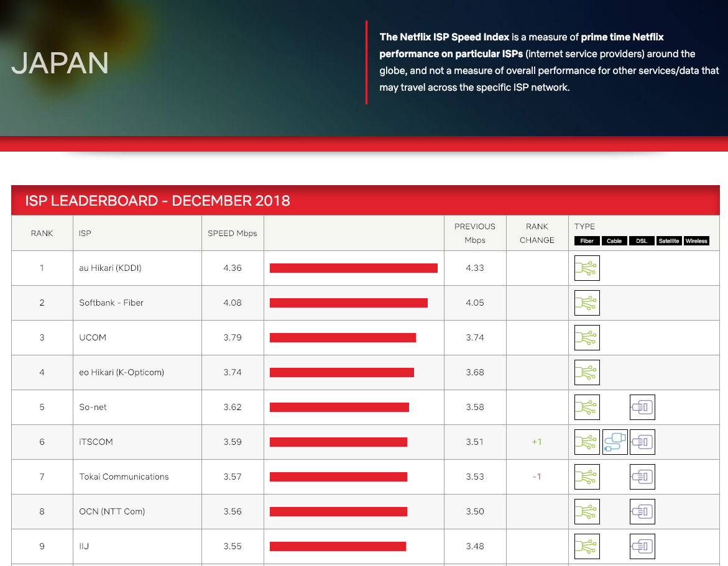Click the iTSCOM +1 rank change value

pos(537,442)
